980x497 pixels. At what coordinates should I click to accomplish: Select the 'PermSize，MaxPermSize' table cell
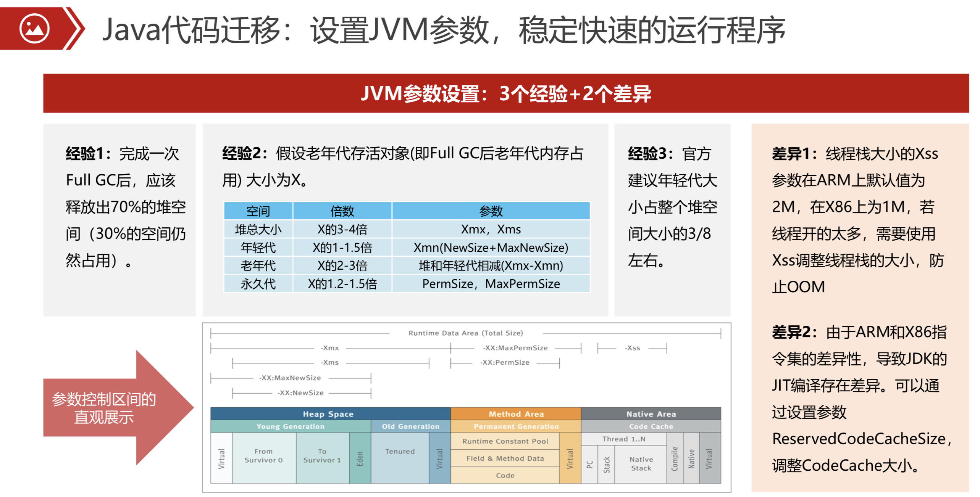[x=491, y=284]
